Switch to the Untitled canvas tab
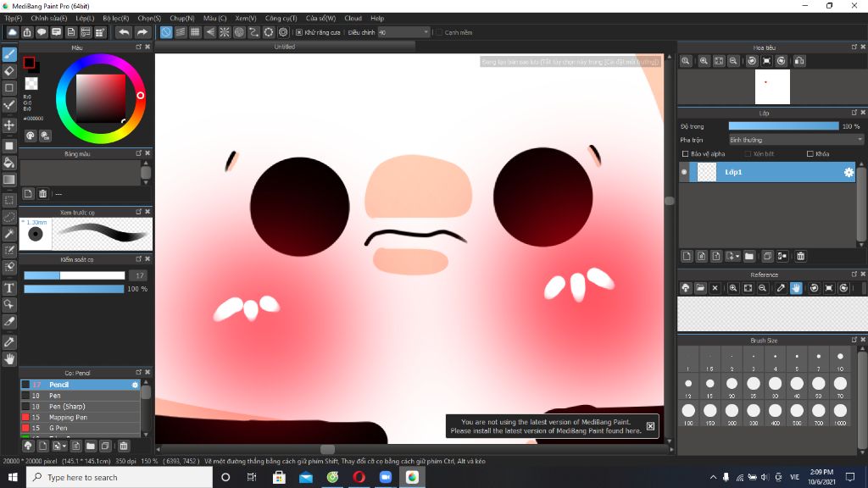The height and width of the screenshot is (488, 868). click(285, 47)
